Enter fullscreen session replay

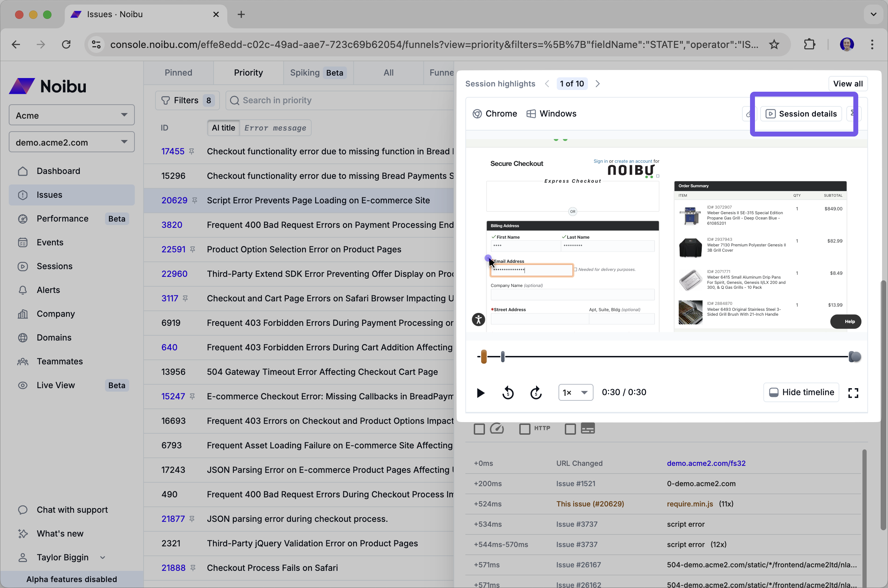tap(853, 393)
